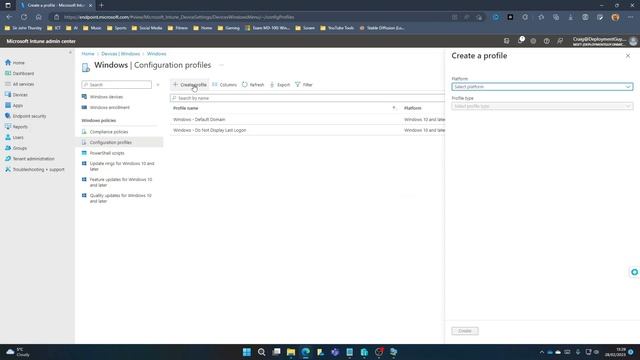640x360 pixels.
Task: Open the ICT bookmarks folder
Action: (x=54, y=28)
